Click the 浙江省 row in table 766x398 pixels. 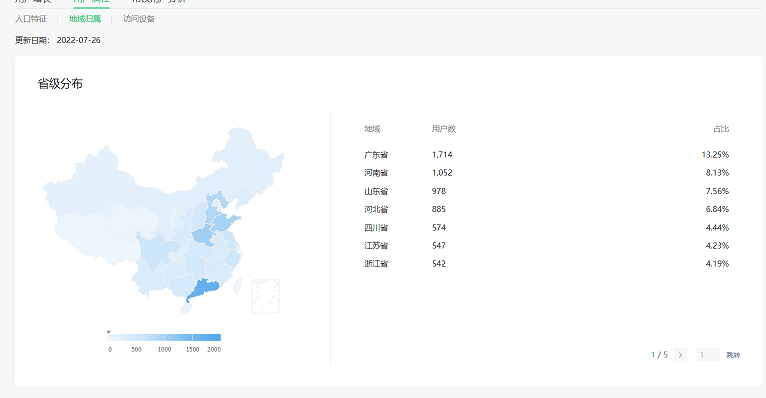546,264
